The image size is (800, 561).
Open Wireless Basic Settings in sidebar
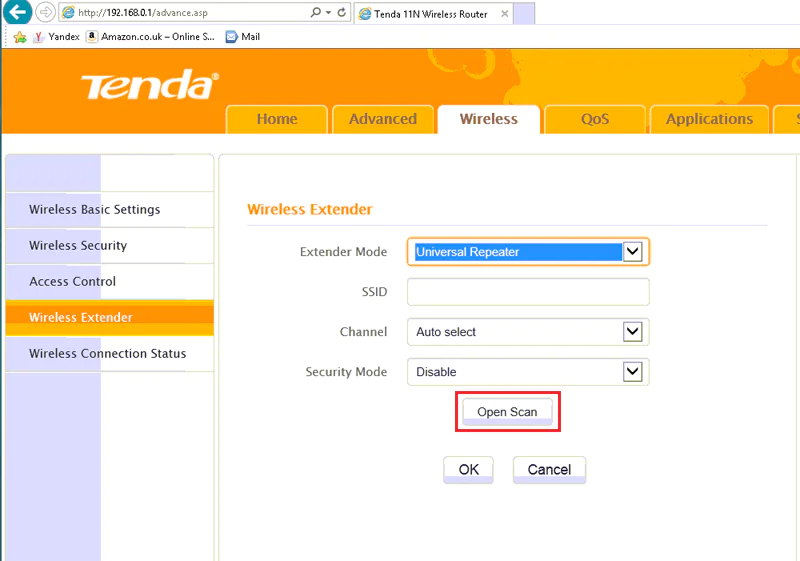[110, 210]
